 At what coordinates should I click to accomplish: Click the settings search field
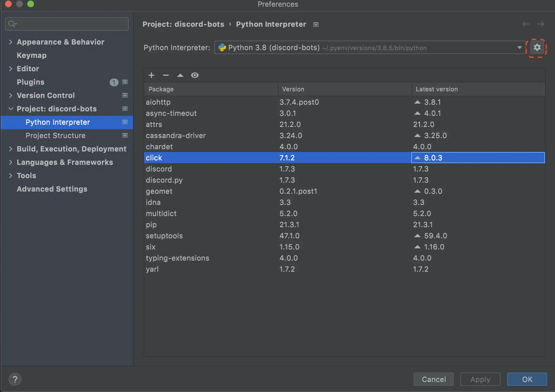click(x=66, y=24)
